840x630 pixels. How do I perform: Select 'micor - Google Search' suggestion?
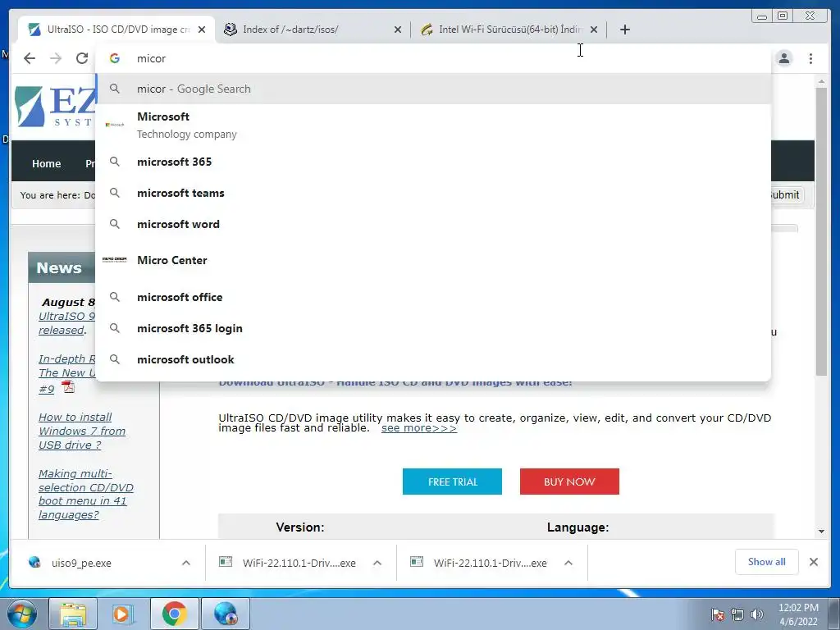click(x=433, y=89)
